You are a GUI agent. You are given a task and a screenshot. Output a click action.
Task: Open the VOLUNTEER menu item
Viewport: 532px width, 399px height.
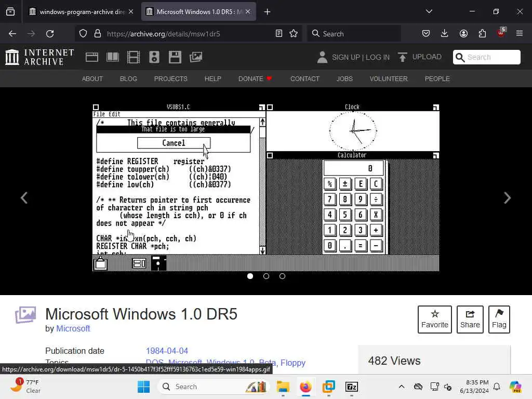(389, 79)
